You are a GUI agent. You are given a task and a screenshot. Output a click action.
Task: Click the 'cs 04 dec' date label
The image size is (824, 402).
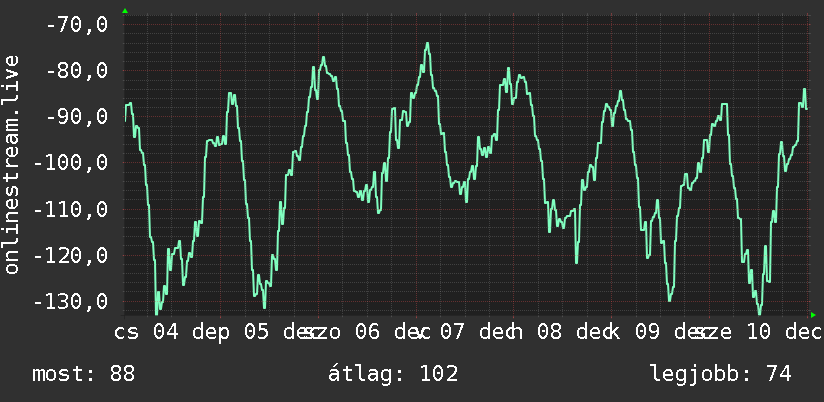coord(172,332)
